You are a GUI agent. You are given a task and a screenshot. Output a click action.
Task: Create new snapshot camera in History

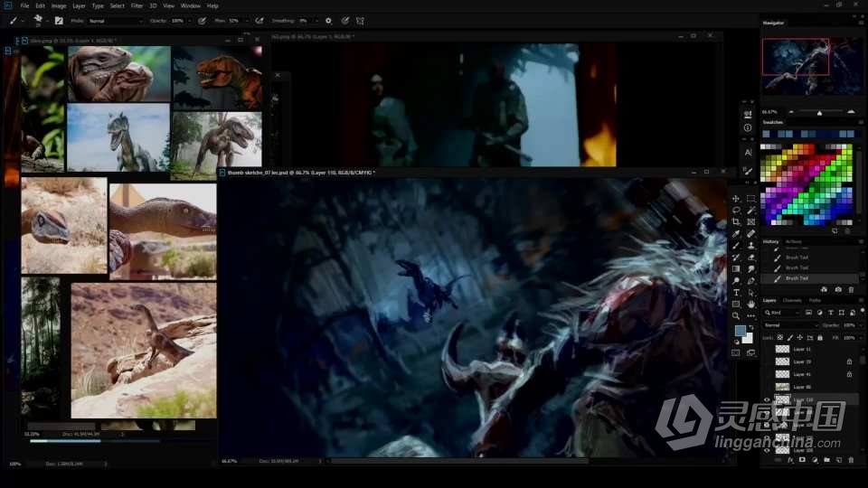838,289
